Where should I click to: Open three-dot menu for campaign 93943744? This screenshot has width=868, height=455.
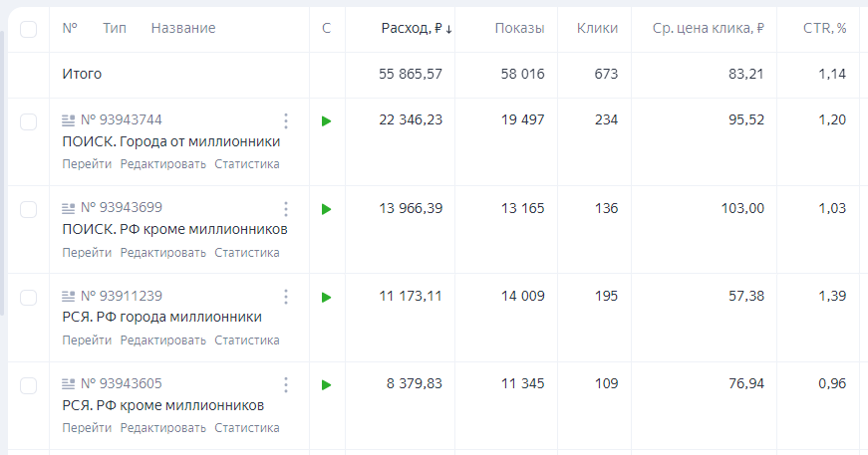tap(286, 120)
